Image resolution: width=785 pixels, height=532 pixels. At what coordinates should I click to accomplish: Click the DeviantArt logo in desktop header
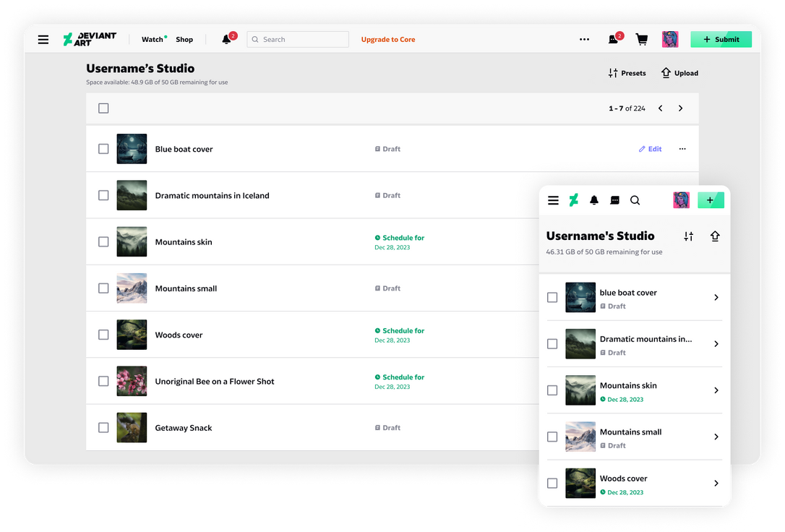[90, 39]
